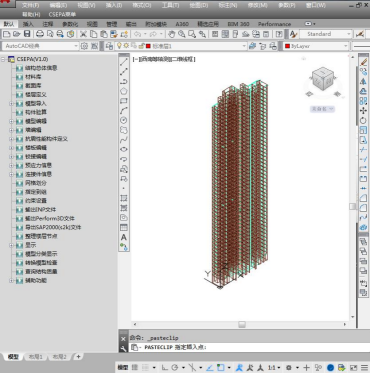Click the Help question mark icon
Viewport: 370px width, 374px height.
(x=279, y=34)
